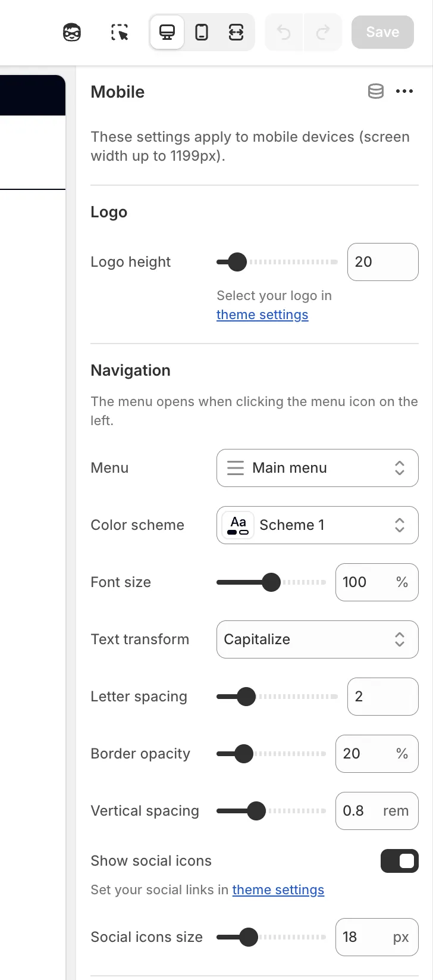Open full-width preview mode
The height and width of the screenshot is (980, 433).
pyautogui.click(x=236, y=32)
